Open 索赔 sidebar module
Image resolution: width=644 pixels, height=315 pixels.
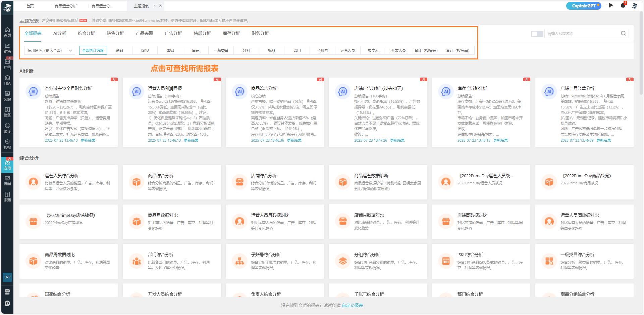pos(7,196)
